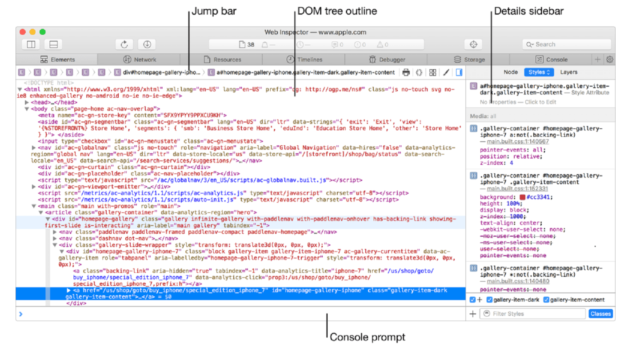
Task: Collapse the main with-promos element node
Action: [34, 206]
